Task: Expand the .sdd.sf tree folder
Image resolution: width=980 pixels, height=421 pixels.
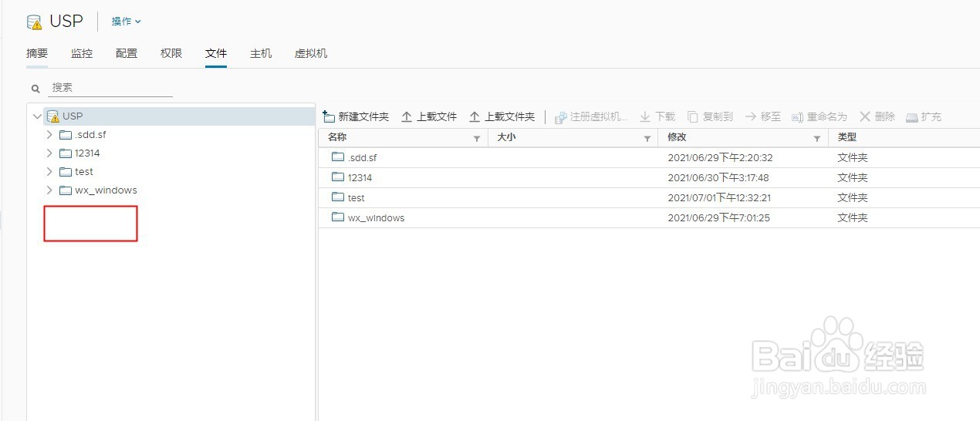Action: pyautogui.click(x=49, y=135)
